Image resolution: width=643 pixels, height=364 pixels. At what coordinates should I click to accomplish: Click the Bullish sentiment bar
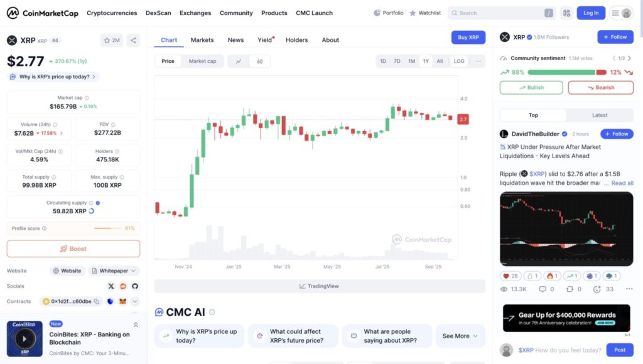[531, 88]
